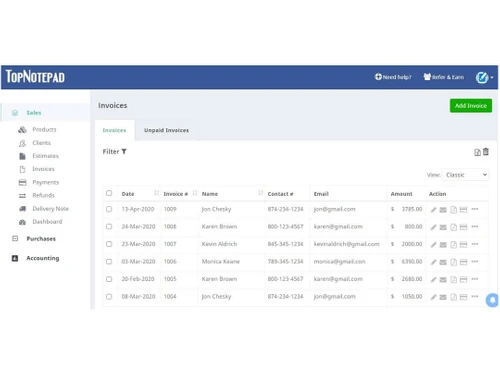The image size is (500, 375).
Task: Click the Monica Keane name cell
Action: 221,261
